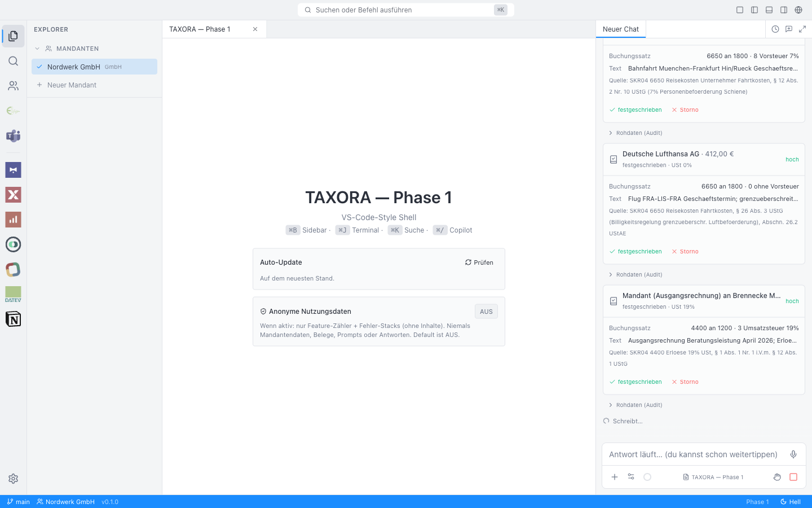Open the Notion icon in activity bar
The image size is (812, 508).
pyautogui.click(x=13, y=319)
